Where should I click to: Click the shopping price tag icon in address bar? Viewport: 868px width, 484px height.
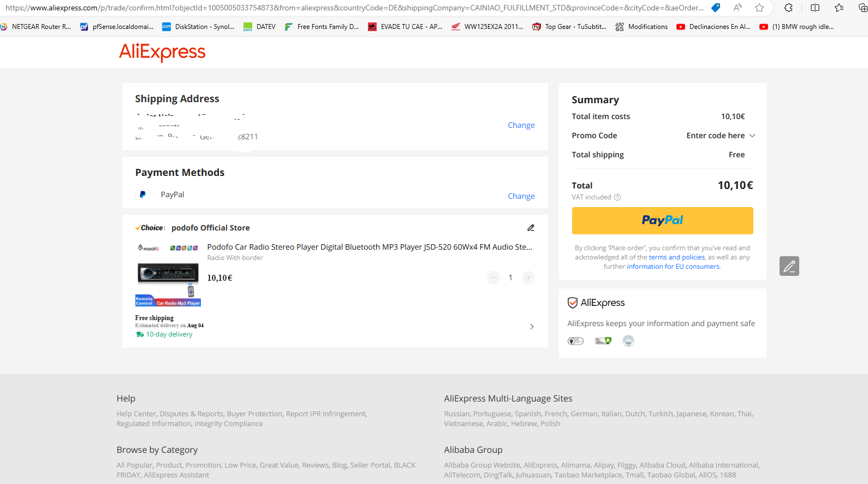point(716,8)
